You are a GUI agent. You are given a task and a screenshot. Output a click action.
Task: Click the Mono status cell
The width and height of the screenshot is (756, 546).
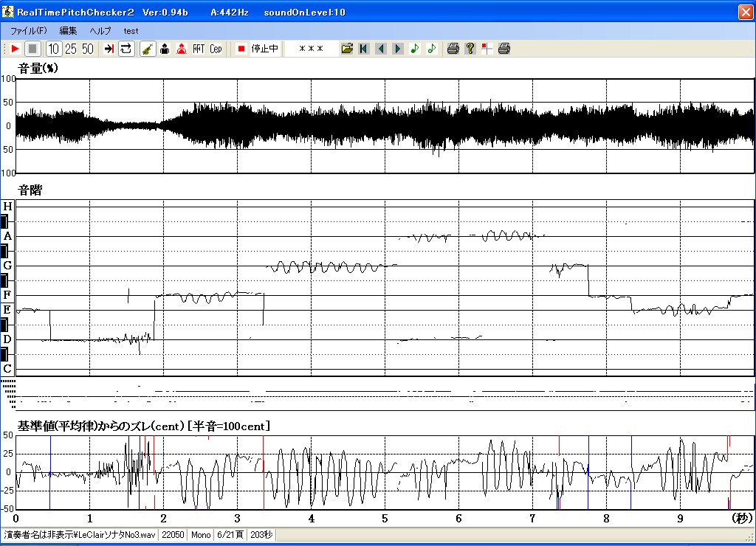[201, 534]
